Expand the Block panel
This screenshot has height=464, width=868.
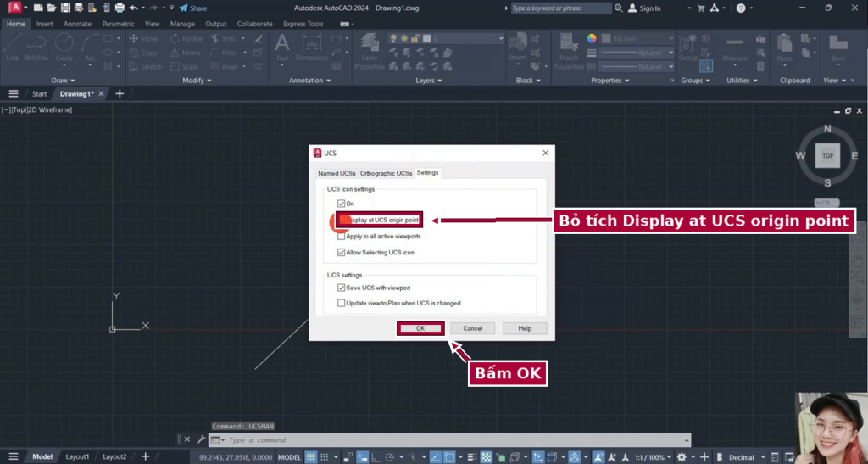pyautogui.click(x=527, y=81)
